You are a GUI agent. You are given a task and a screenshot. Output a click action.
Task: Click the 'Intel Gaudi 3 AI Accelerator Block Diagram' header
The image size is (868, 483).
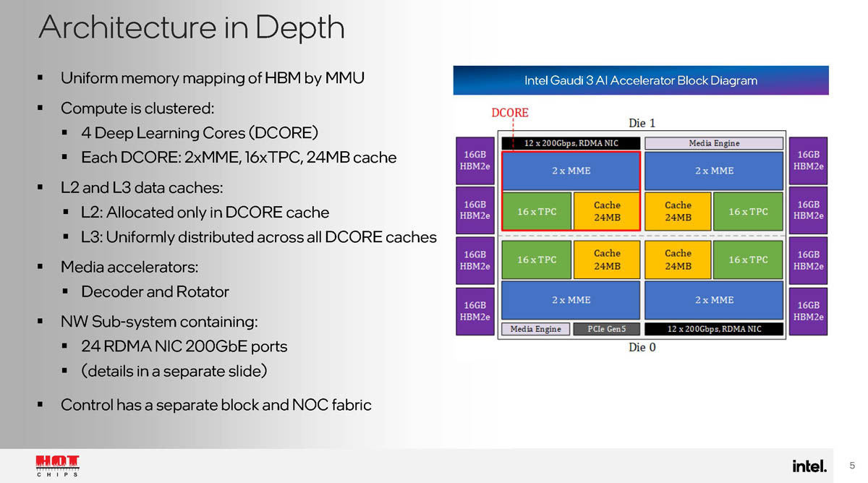pyautogui.click(x=641, y=80)
